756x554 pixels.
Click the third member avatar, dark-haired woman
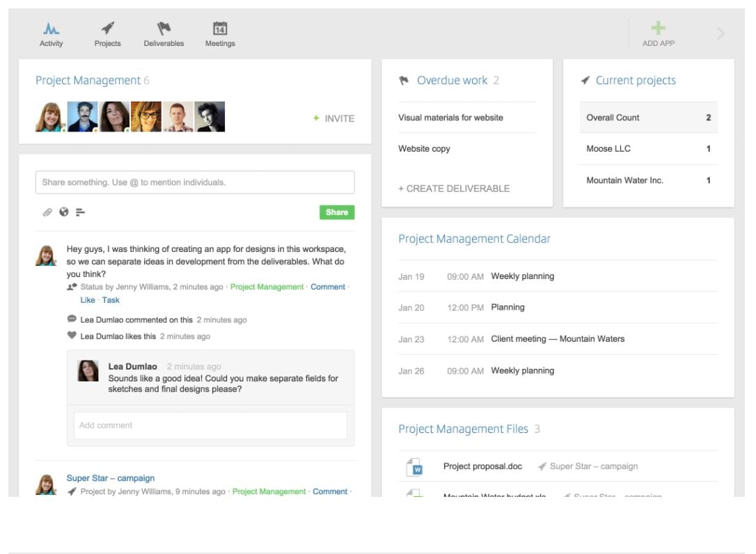point(114,117)
